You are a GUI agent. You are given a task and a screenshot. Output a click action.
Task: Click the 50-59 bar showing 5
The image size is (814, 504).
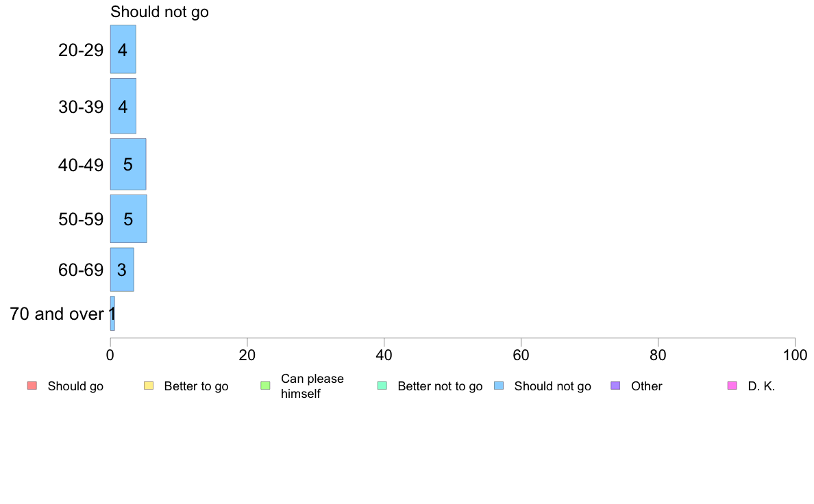point(128,218)
